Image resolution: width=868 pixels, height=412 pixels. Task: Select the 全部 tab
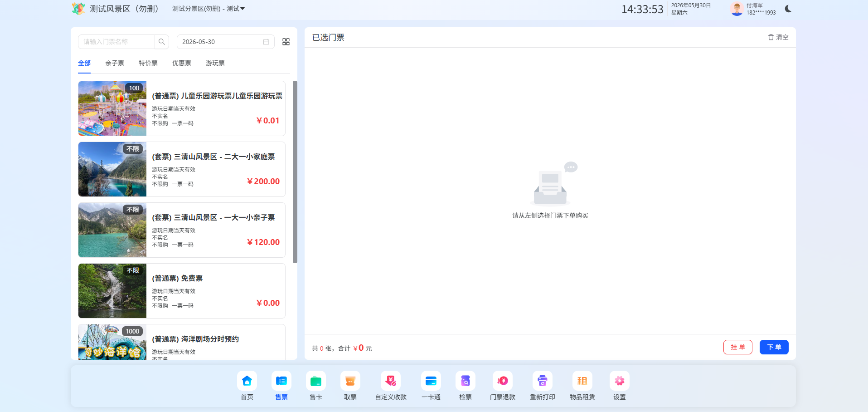84,63
